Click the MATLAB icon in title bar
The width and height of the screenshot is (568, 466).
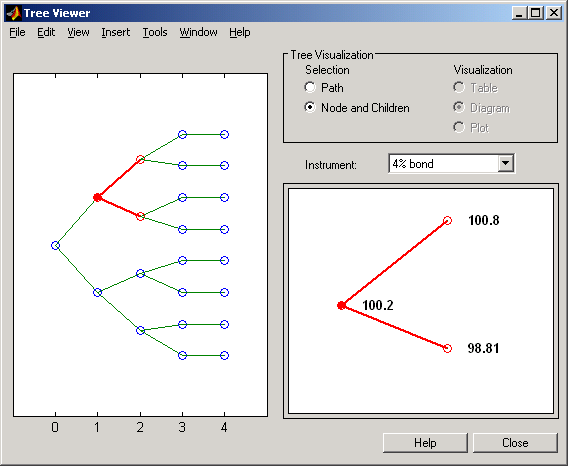13,13
